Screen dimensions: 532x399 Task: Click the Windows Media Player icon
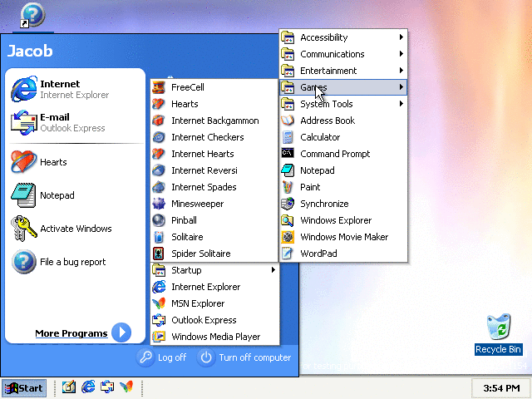(x=159, y=337)
